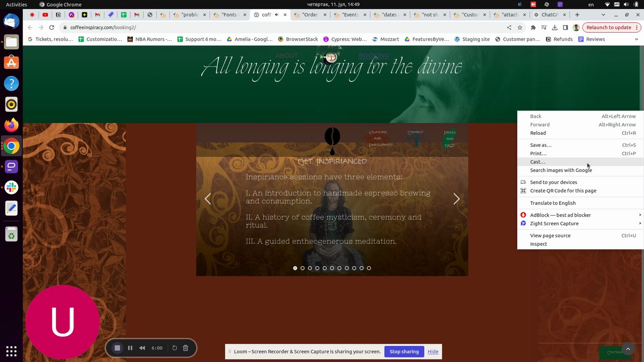
Task: Select the first carousel dot
Action: tap(295, 268)
